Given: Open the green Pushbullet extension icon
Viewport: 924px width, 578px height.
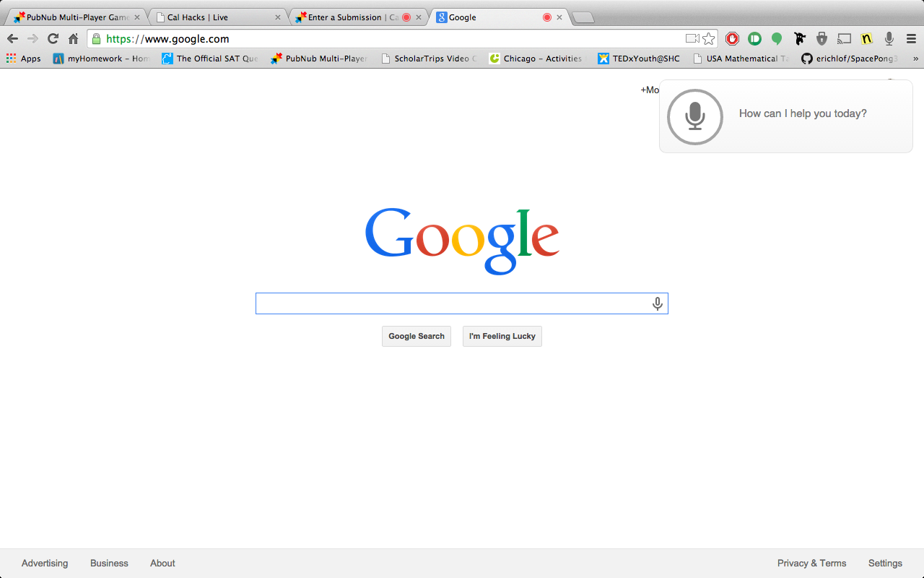Looking at the screenshot, I should point(754,39).
